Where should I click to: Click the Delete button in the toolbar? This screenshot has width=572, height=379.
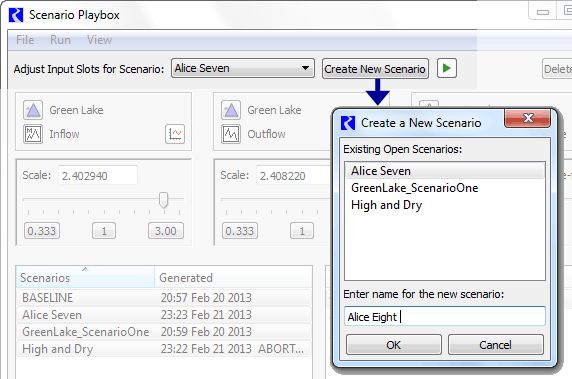(x=557, y=69)
